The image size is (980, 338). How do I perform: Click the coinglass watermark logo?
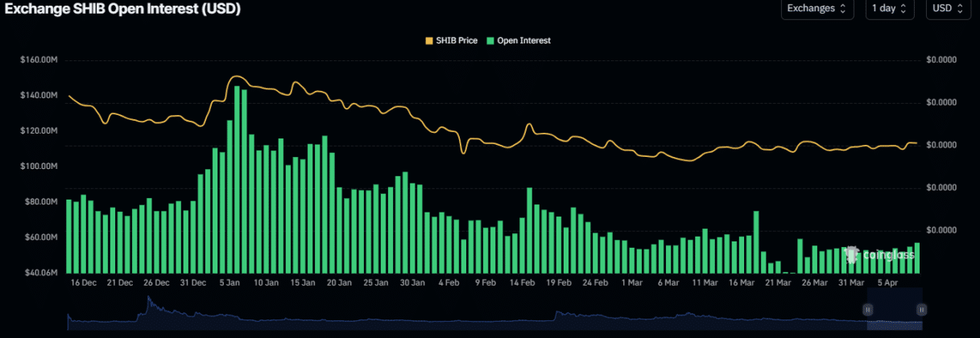pyautogui.click(x=879, y=255)
